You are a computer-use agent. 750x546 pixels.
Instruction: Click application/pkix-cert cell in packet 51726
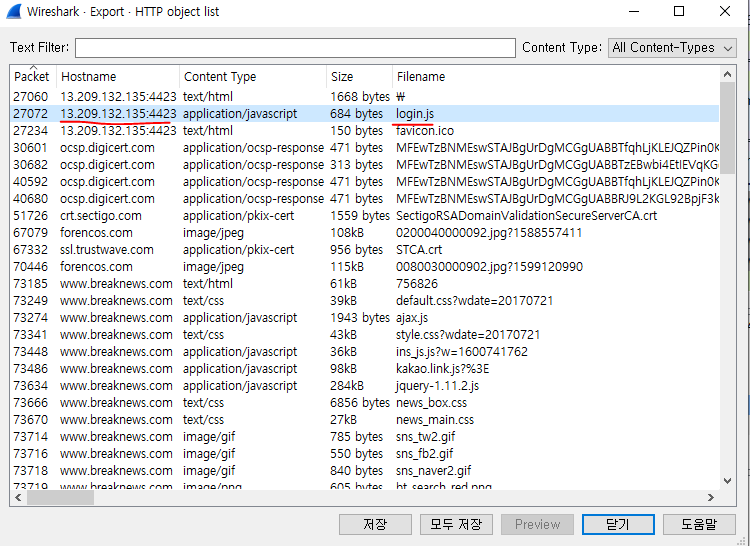238,216
